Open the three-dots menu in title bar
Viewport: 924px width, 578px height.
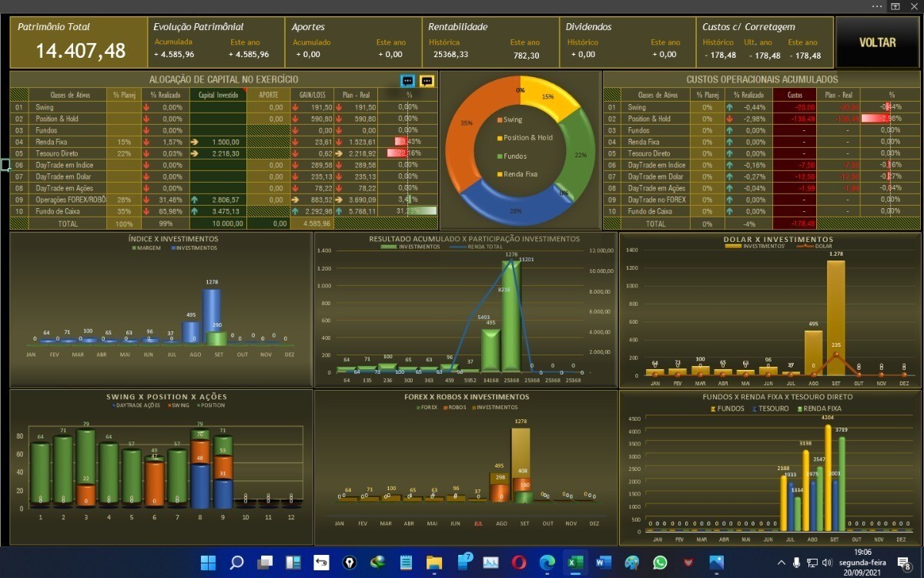pyautogui.click(x=877, y=6)
